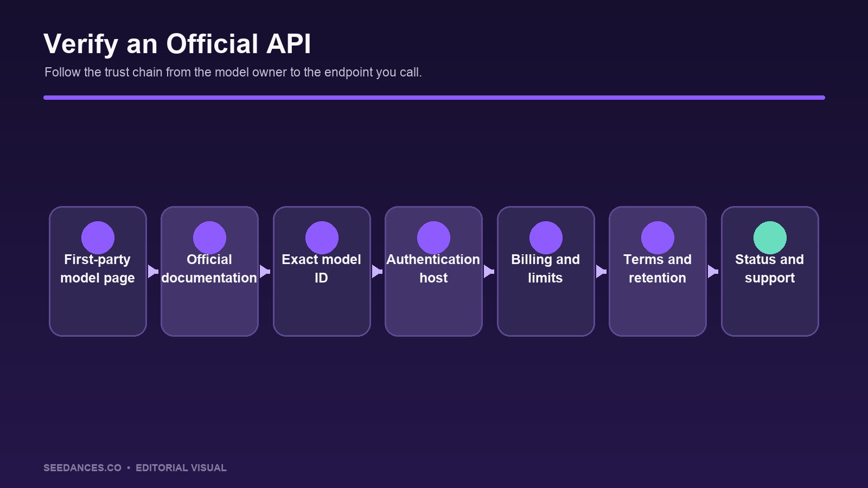Select the 'Status and support' label
This screenshot has height=488, width=868.
770,269
